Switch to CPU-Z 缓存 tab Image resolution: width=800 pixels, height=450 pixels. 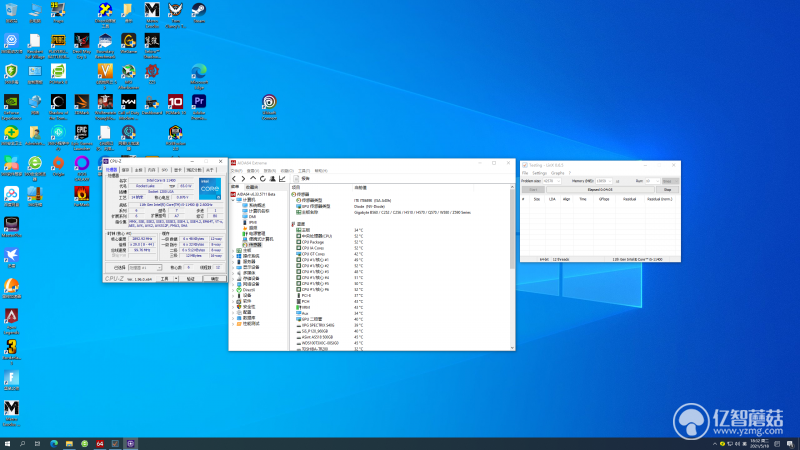click(126, 170)
